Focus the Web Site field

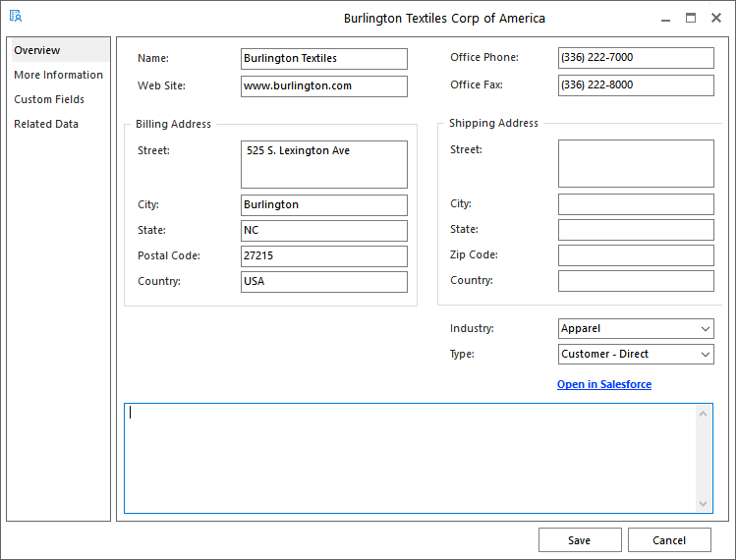[x=323, y=86]
